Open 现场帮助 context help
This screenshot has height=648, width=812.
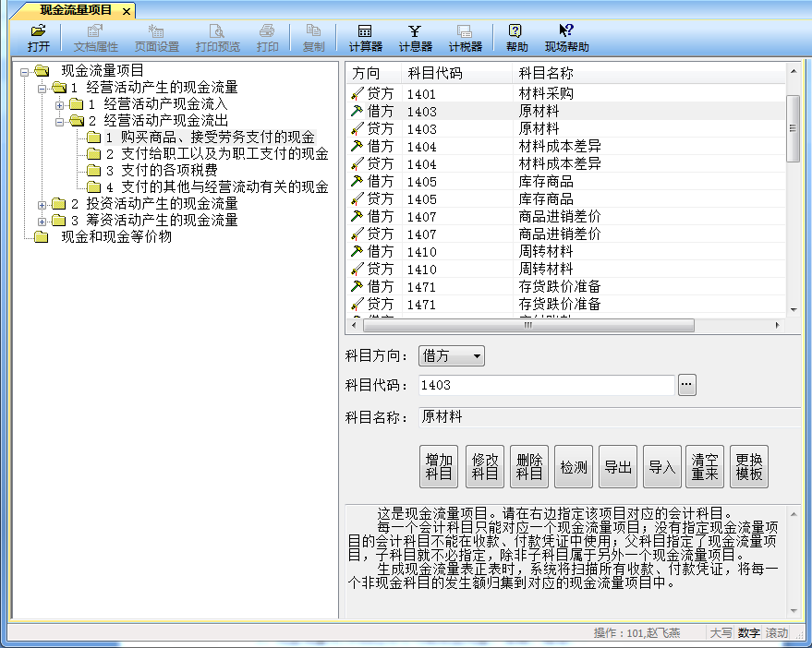[x=566, y=38]
